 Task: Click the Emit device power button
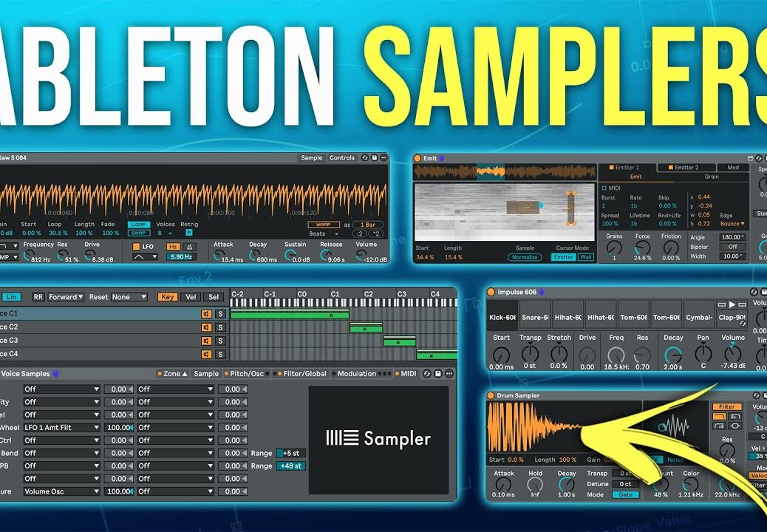click(417, 158)
